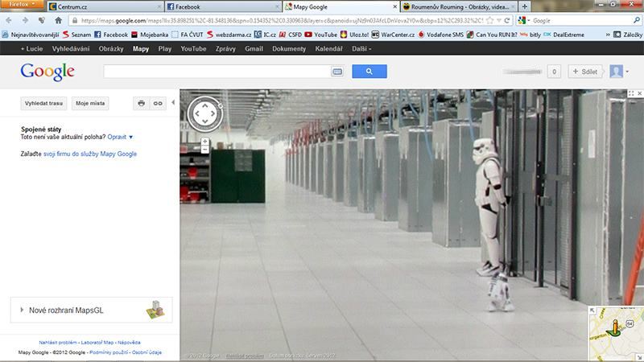644x362 pixels.
Task: Open the webzdarma.cz bookmark
Action: 229,35
